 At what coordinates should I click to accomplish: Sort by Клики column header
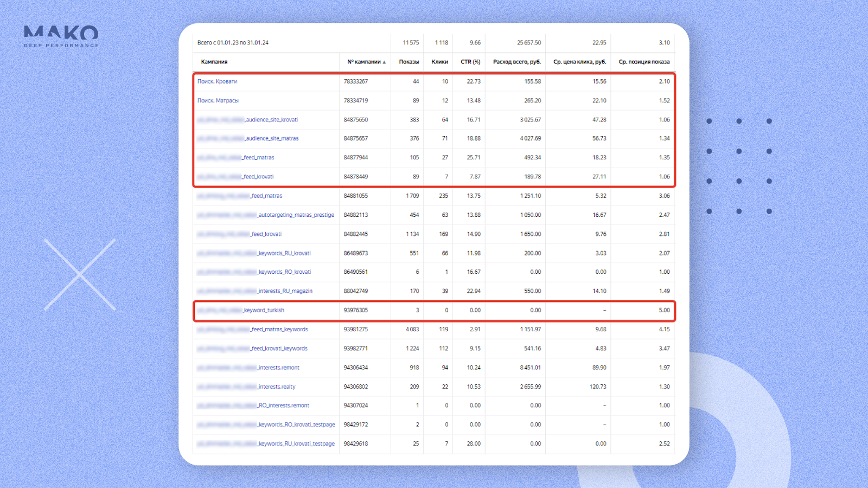(440, 62)
